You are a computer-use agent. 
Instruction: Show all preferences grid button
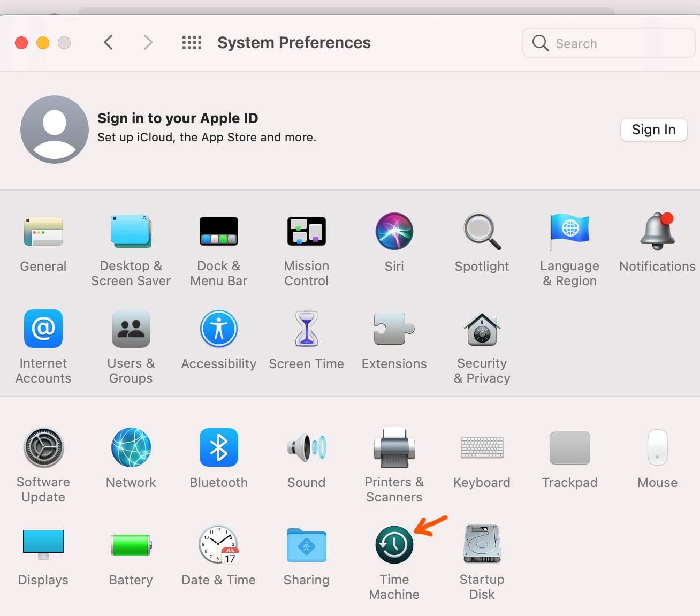click(x=192, y=43)
